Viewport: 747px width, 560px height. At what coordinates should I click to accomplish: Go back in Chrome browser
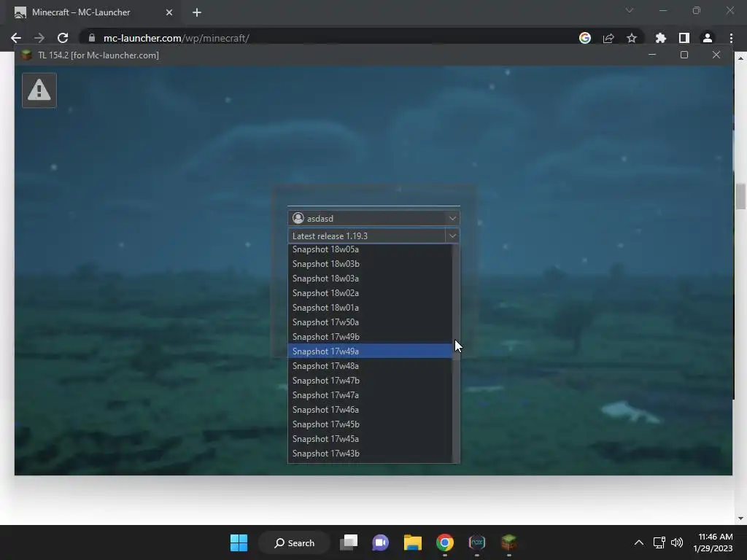(x=16, y=38)
